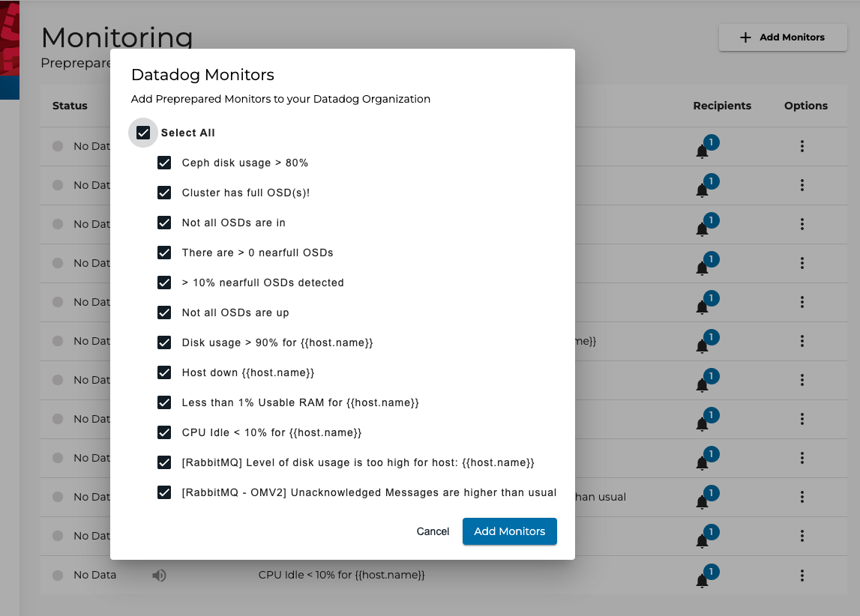The width and height of the screenshot is (860, 616).
Task: Uncheck > 10% nearfull OSDs detected checkbox
Action: tap(164, 283)
